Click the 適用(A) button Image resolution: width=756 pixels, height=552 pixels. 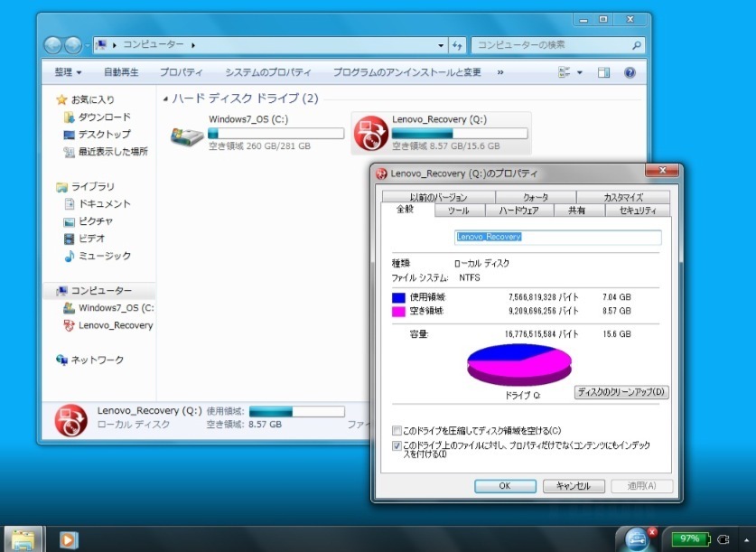pos(641,486)
